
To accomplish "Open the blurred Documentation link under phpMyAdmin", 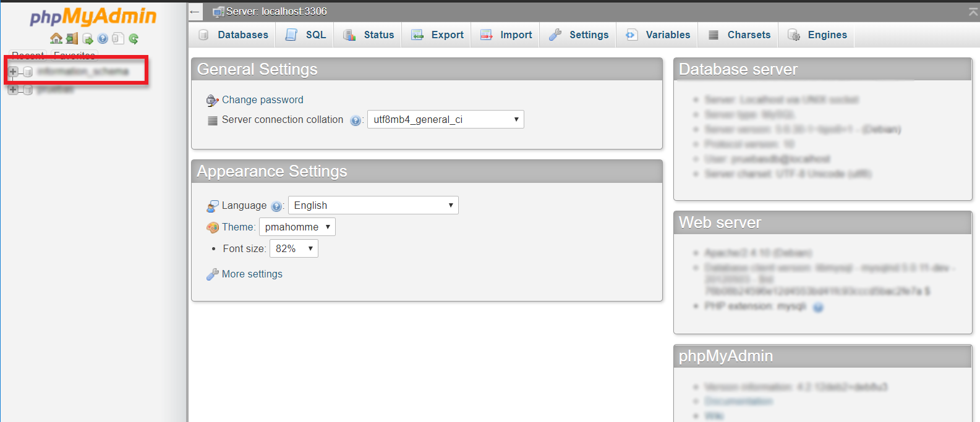I will tap(739, 402).
